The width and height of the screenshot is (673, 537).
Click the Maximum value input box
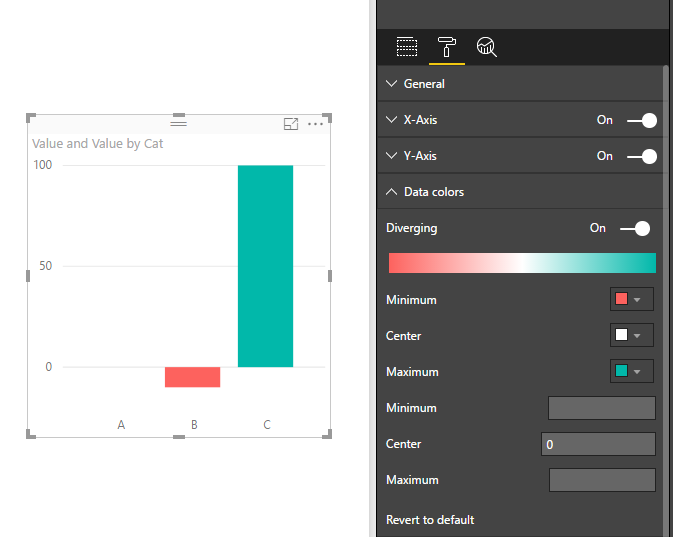[602, 480]
